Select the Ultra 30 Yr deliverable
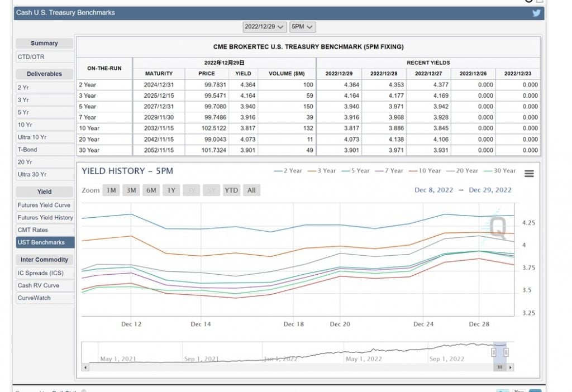The width and height of the screenshot is (572, 392). [45, 174]
